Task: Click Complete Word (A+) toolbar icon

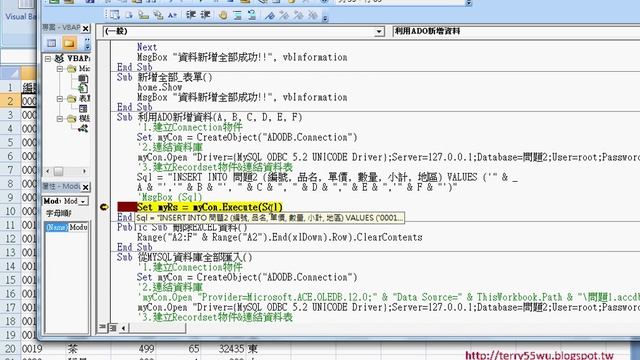Action: click(x=172, y=15)
